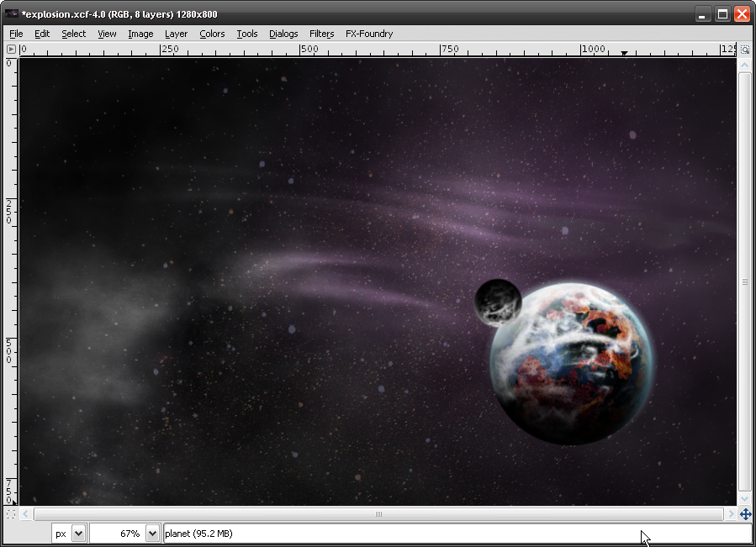This screenshot has height=547, width=756.
Task: Click vertical scrollbar down arrow
Action: (x=745, y=499)
